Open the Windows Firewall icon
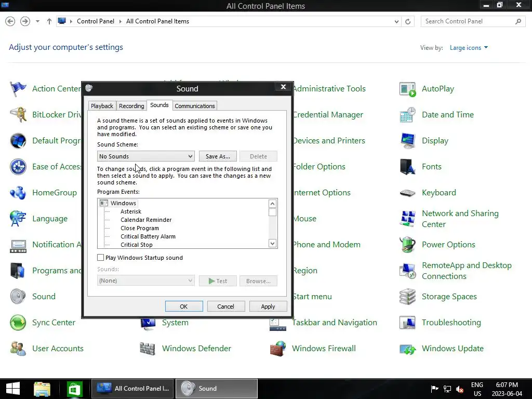The image size is (532, 399). 277,349
